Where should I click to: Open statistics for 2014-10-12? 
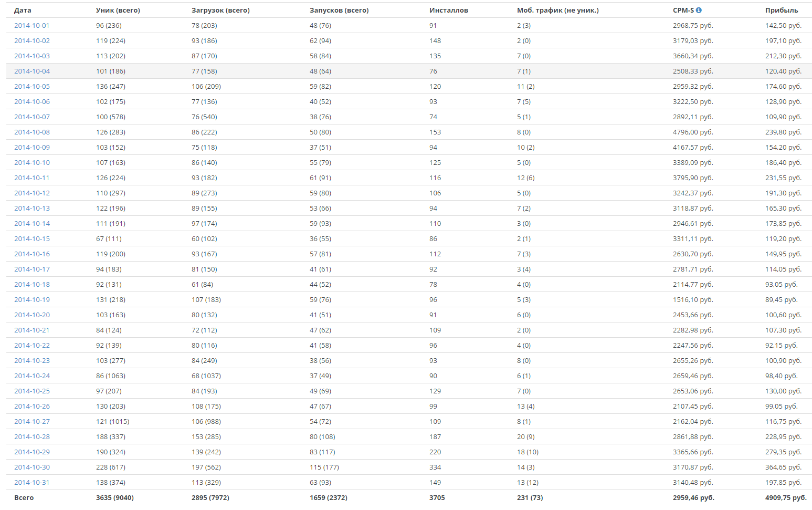click(32, 193)
